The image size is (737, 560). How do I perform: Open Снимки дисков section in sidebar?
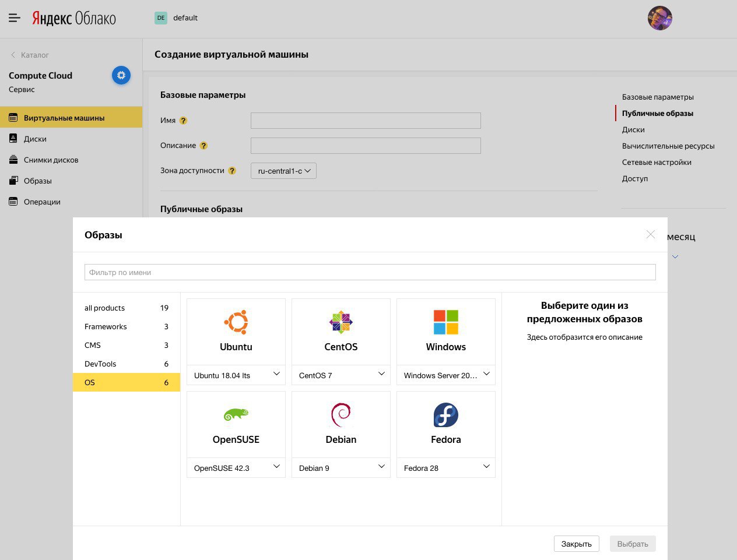click(71, 160)
